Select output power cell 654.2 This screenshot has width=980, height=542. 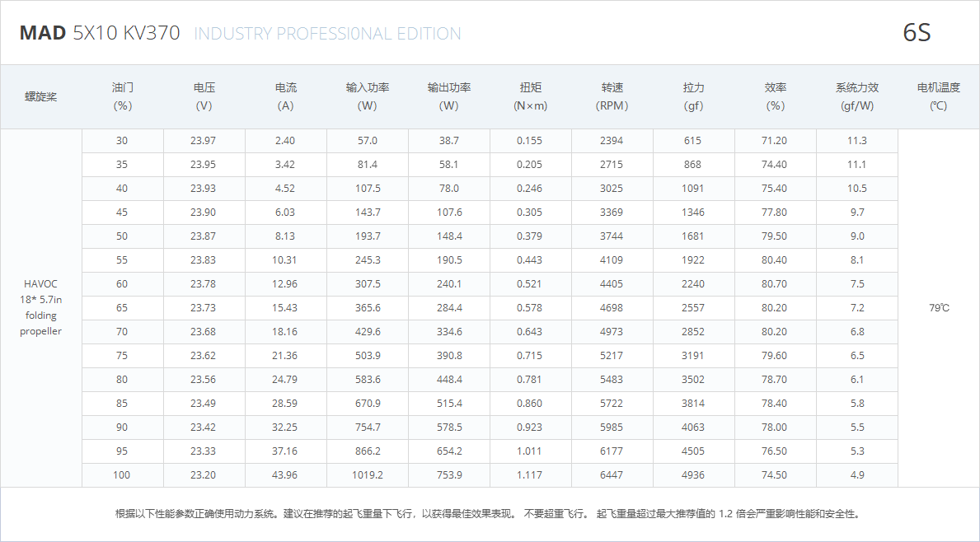pos(449,451)
